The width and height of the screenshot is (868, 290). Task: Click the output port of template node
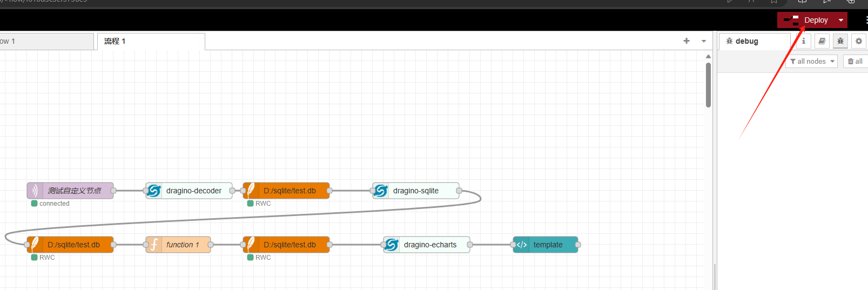578,245
